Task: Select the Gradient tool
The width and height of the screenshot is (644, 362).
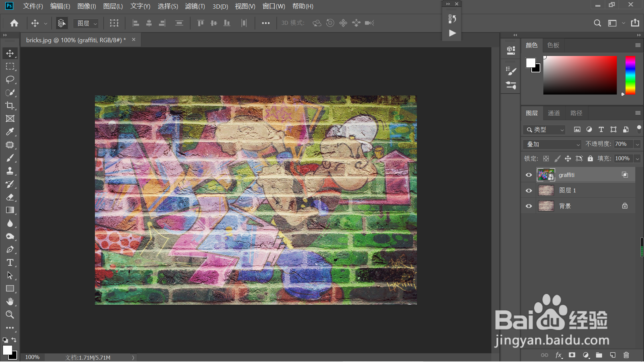Action: tap(10, 210)
